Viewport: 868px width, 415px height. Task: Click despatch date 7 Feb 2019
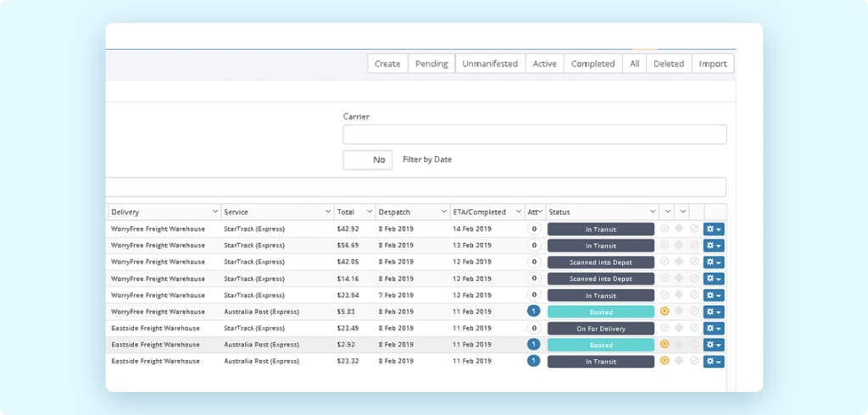(396, 296)
